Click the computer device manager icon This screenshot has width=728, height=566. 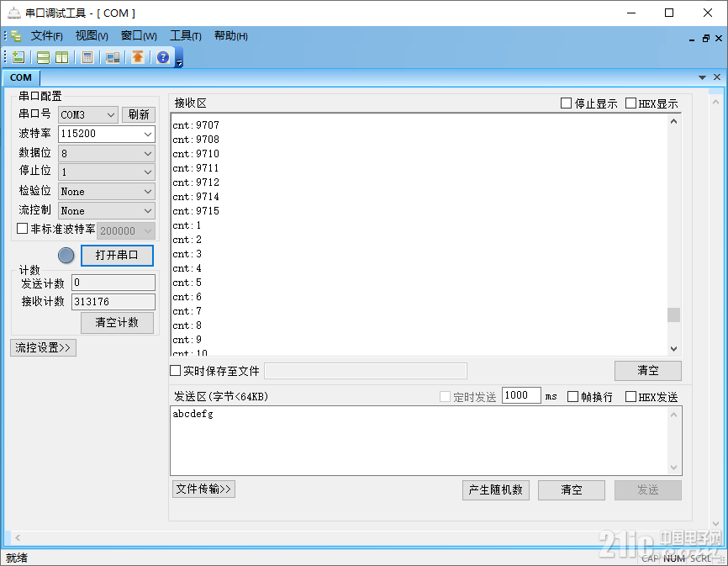[x=113, y=57]
